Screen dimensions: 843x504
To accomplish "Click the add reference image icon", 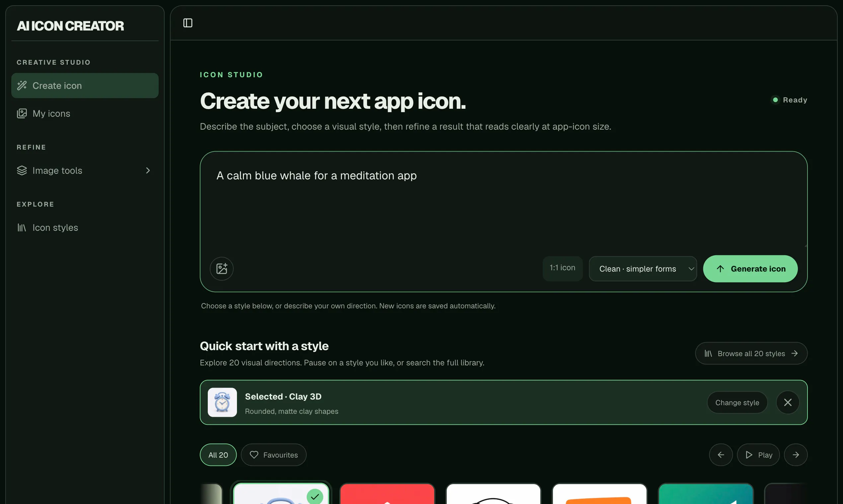I will tap(222, 269).
